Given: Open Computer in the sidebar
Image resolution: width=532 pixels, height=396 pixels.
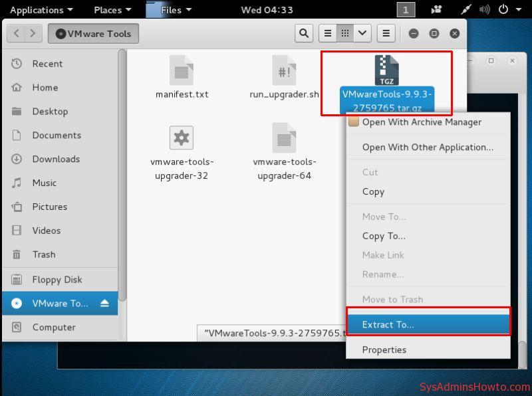Looking at the screenshot, I should [60, 327].
